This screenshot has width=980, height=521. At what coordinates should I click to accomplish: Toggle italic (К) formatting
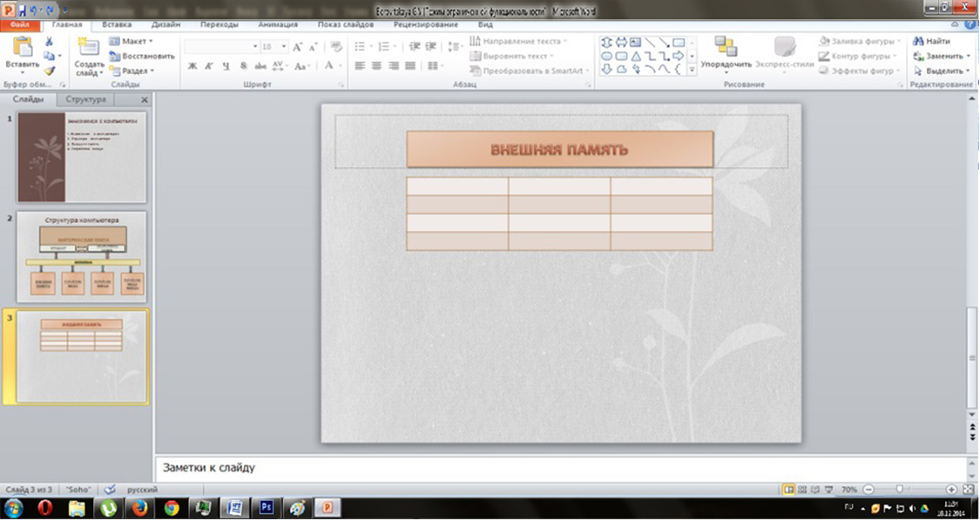210,66
